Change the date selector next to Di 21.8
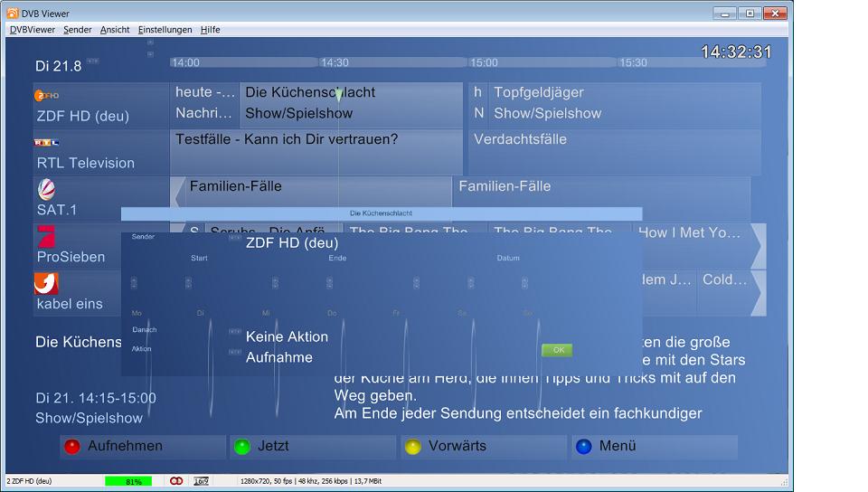The height and width of the screenshot is (492, 868). point(93,61)
